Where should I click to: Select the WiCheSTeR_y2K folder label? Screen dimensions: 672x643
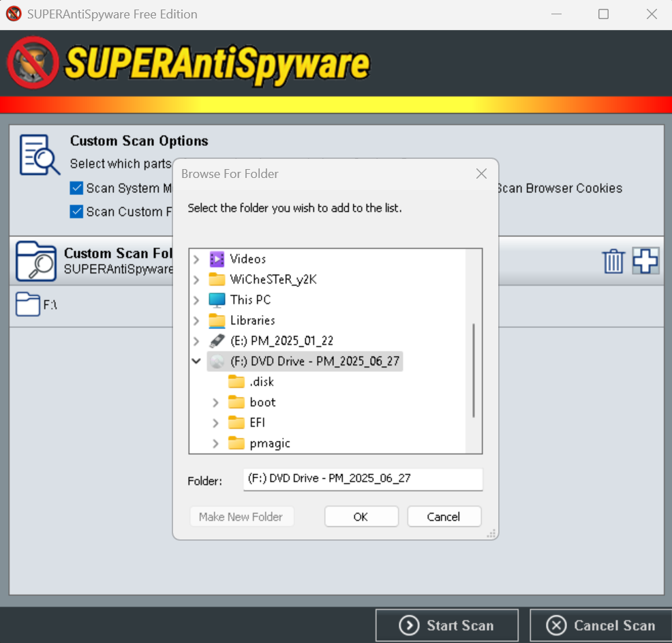point(273,280)
